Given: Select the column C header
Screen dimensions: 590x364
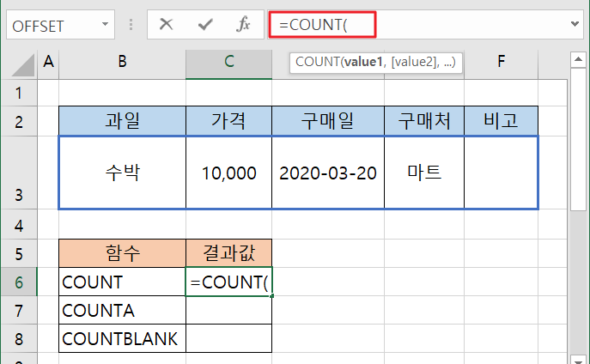Looking at the screenshot, I should [228, 63].
